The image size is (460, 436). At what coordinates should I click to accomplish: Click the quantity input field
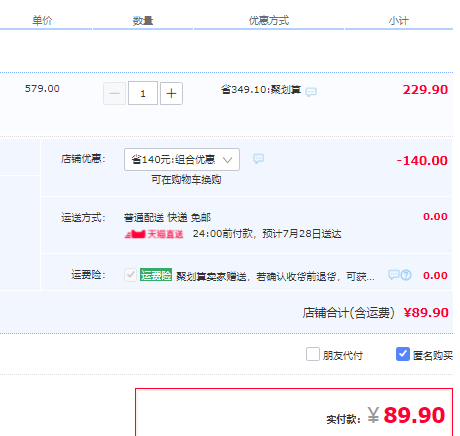(x=143, y=93)
